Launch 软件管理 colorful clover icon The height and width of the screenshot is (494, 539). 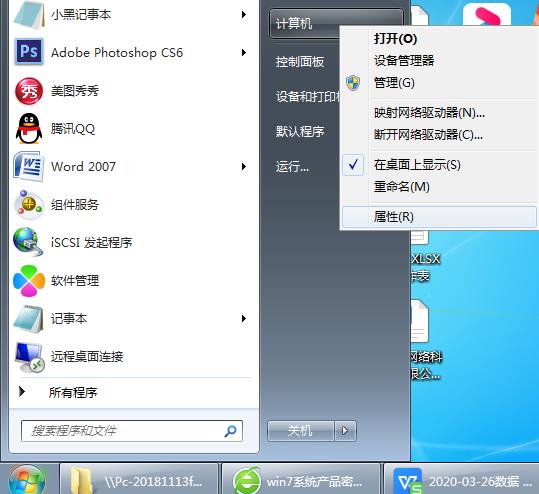click(x=29, y=281)
